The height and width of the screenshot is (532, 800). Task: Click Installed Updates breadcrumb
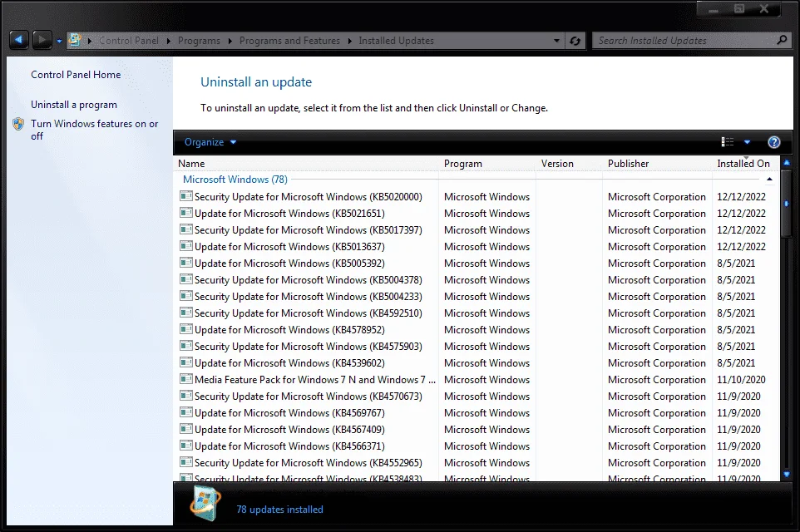pos(396,40)
